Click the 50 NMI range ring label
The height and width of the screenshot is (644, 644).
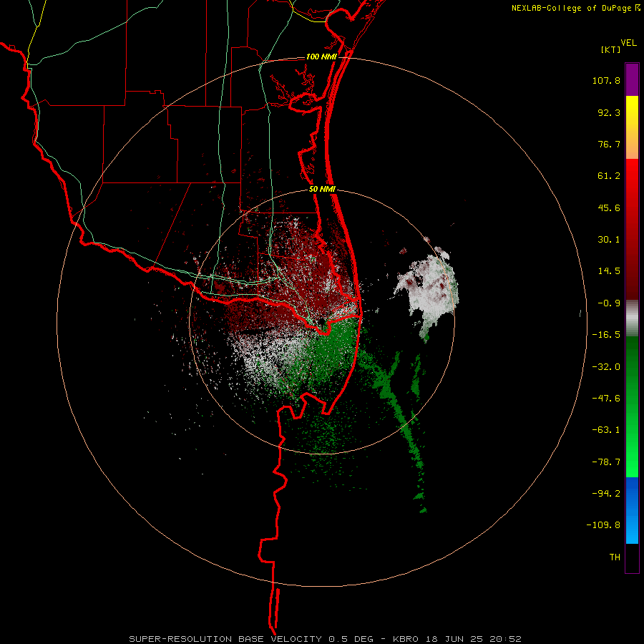tap(322, 190)
